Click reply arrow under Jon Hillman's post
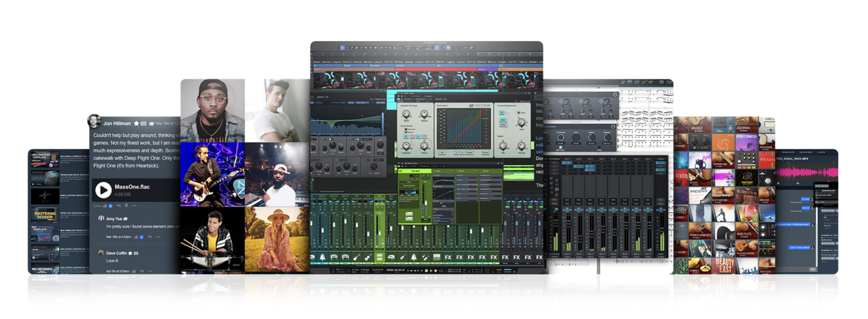868x319 pixels. click(x=119, y=206)
